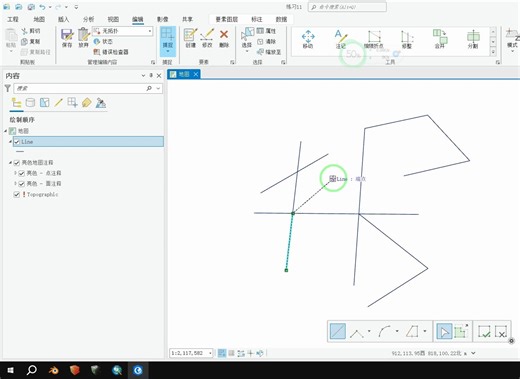The height and width of the screenshot is (379, 520).
Task: Switch to list by editing pencil
Action: point(59,103)
